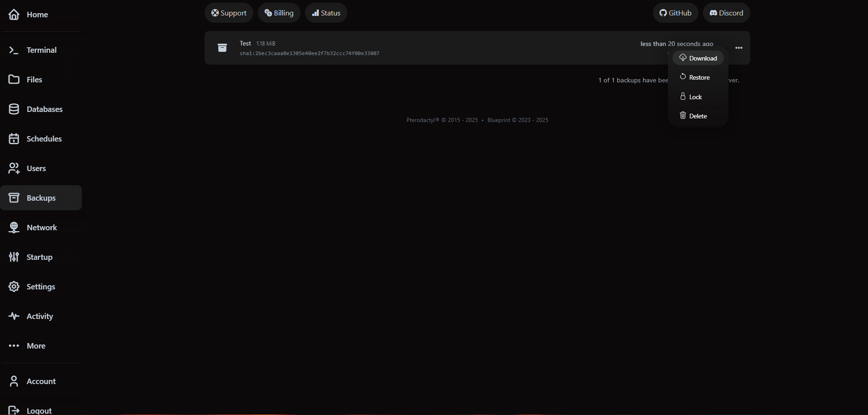View the Activity log
The image size is (868, 415).
pos(40,316)
